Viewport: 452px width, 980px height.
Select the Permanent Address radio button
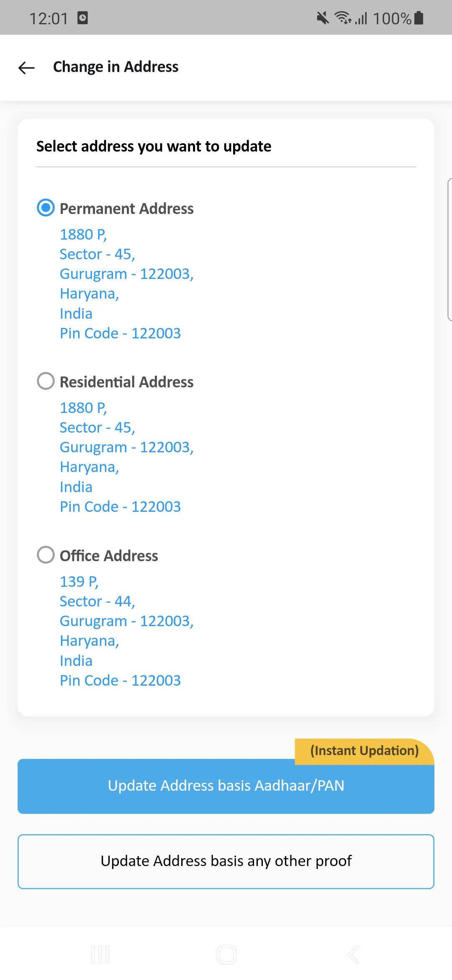[46, 208]
